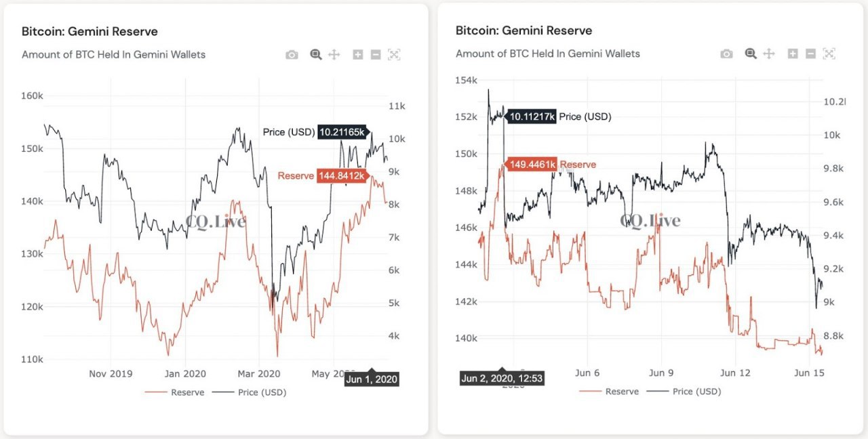868x439 pixels.
Task: Click the camera download icon on left chart
Action: (292, 55)
